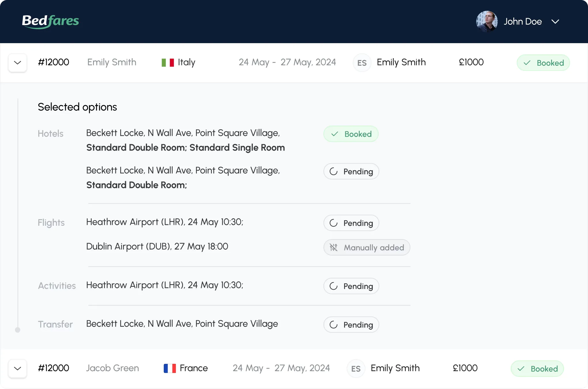This screenshot has height=389, width=588.
Task: Click the Italy flag icon
Action: (x=168, y=62)
